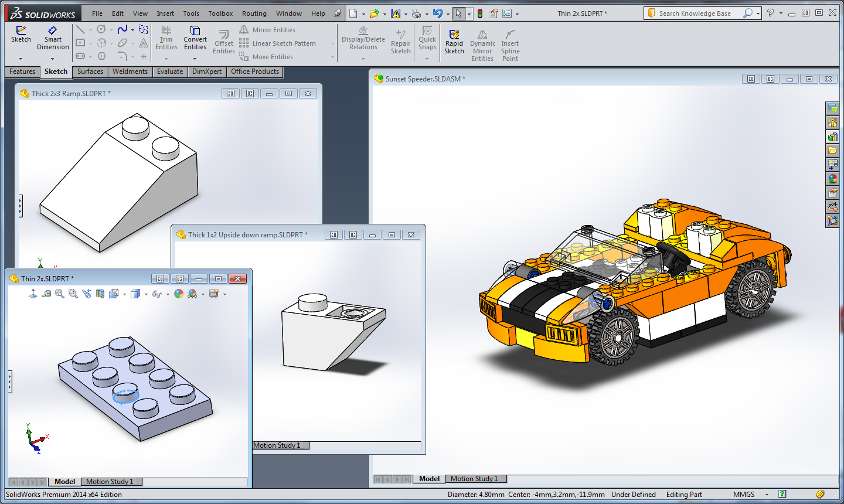Select the Corner Rectangle tool

pyautogui.click(x=80, y=43)
